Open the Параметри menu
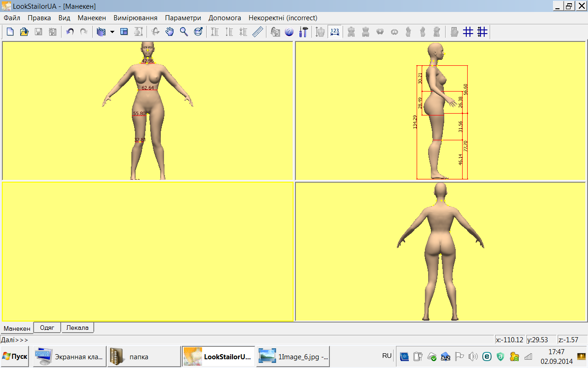588x368 pixels. (183, 18)
